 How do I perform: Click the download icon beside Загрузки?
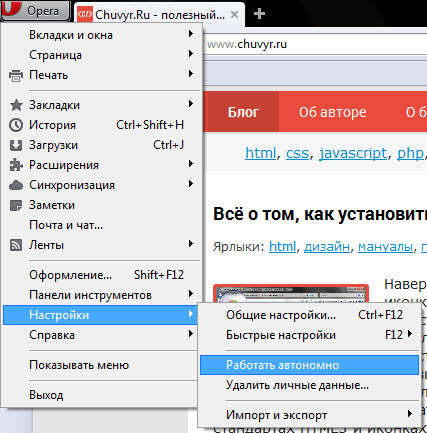pos(16,145)
